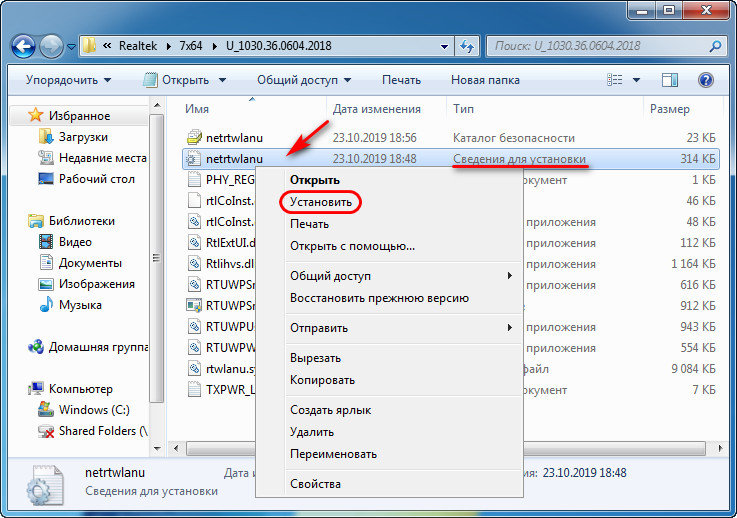Open dropdown arrow next to toolbar Открыть
Viewport: 737px width, 518px height.
(222, 80)
